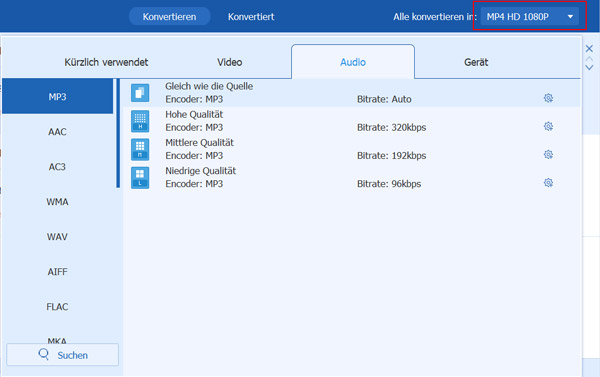Select AC3 format in sidebar

57,167
